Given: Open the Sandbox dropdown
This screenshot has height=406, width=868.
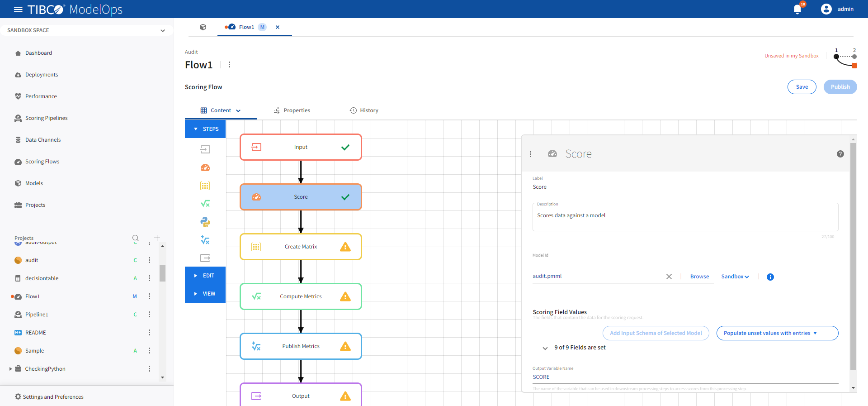Looking at the screenshot, I should [x=735, y=277].
